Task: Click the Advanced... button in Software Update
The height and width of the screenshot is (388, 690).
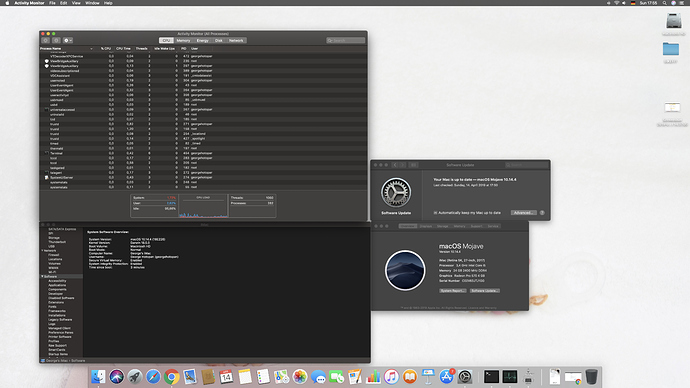Action: [x=524, y=212]
